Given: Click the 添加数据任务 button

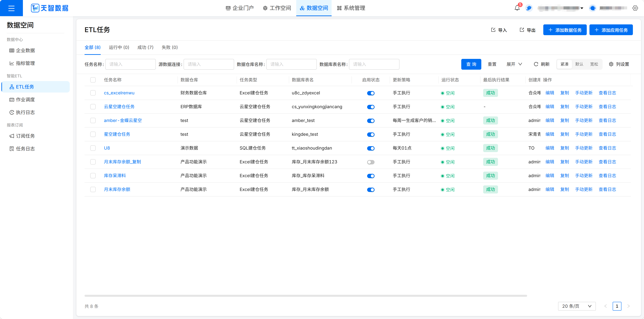Looking at the screenshot, I should click(565, 30).
